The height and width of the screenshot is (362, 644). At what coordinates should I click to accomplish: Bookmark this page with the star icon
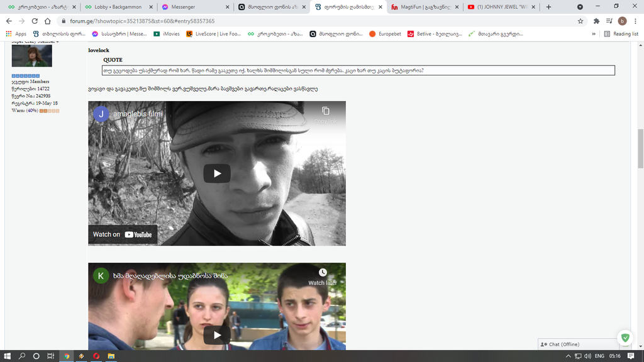click(x=580, y=21)
